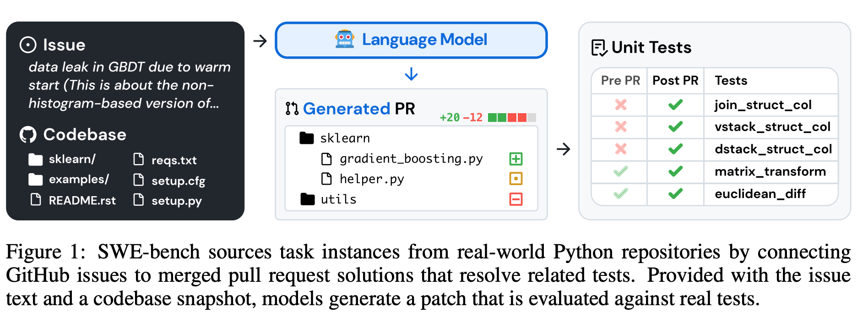Image resolution: width=868 pixels, height=318 pixels.
Task: Click the 'Codebase' heading text
Action: 85,135
